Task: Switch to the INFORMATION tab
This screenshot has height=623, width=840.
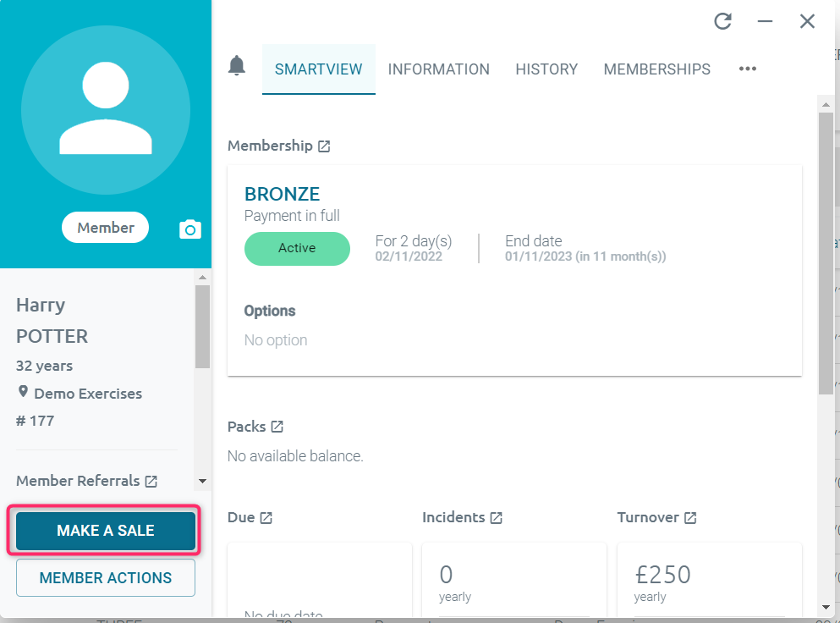Action: [x=438, y=69]
